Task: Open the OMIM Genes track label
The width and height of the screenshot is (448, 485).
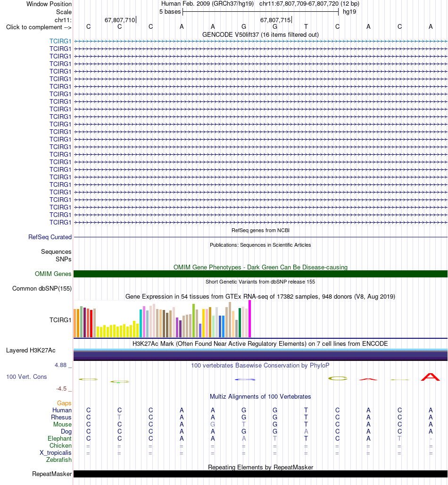Action: [53, 274]
